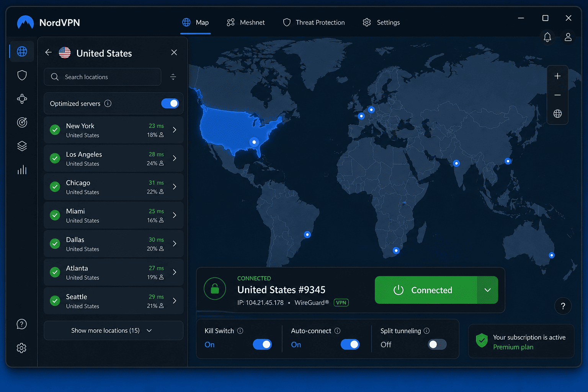The height and width of the screenshot is (392, 588).
Task: Open the Meshnet nodes icon in sidebar
Action: [x=22, y=99]
